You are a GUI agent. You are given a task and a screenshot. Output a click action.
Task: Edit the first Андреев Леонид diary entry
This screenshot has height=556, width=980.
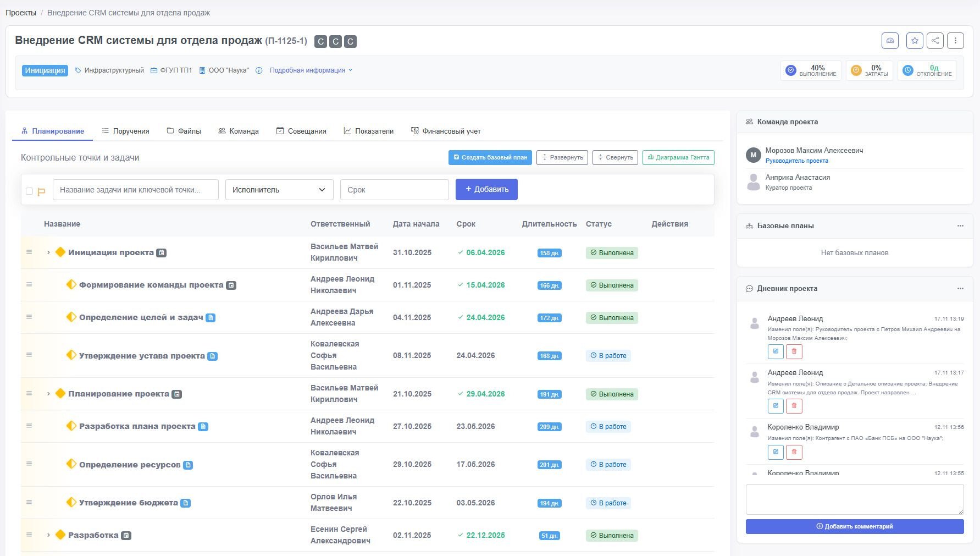point(775,351)
